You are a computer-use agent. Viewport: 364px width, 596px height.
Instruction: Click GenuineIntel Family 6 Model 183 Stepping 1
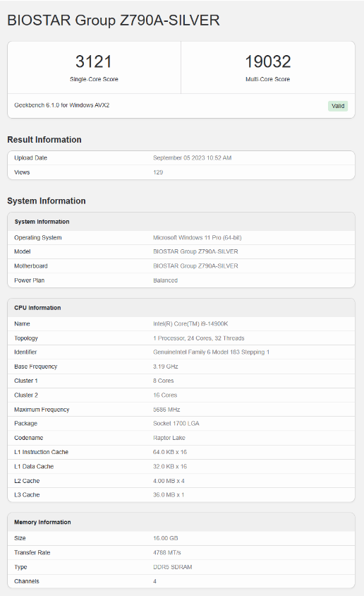(211, 352)
